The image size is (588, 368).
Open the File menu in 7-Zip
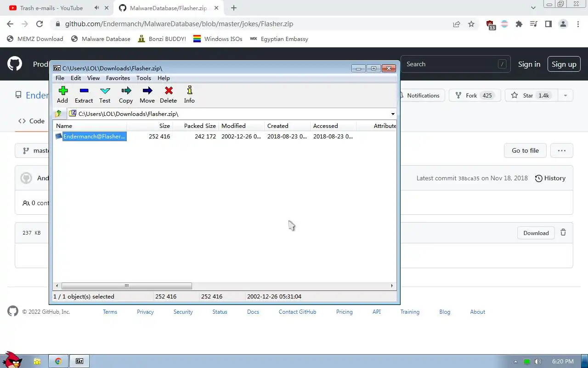pyautogui.click(x=60, y=78)
